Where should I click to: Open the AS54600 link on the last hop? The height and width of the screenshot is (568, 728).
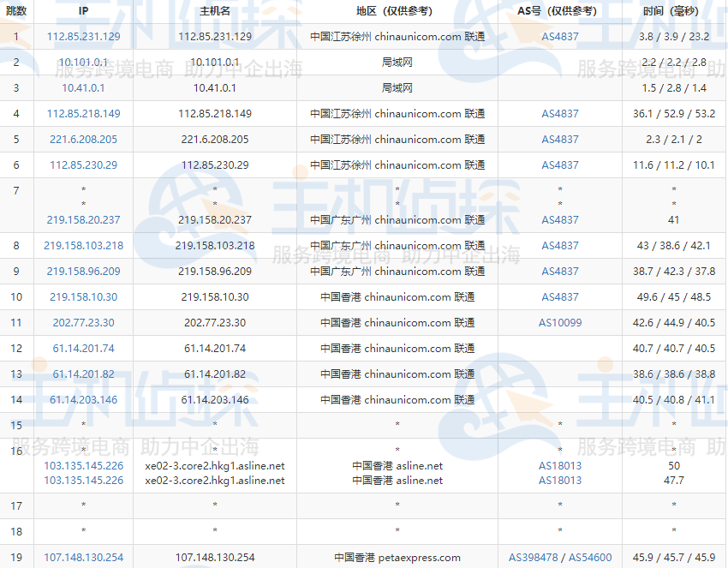pos(589,557)
